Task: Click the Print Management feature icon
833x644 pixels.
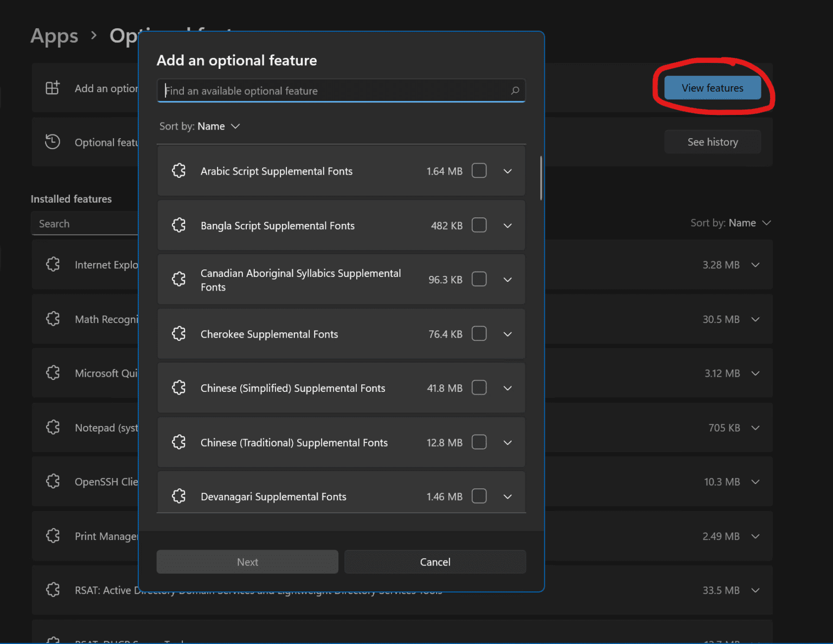Action: pos(53,536)
